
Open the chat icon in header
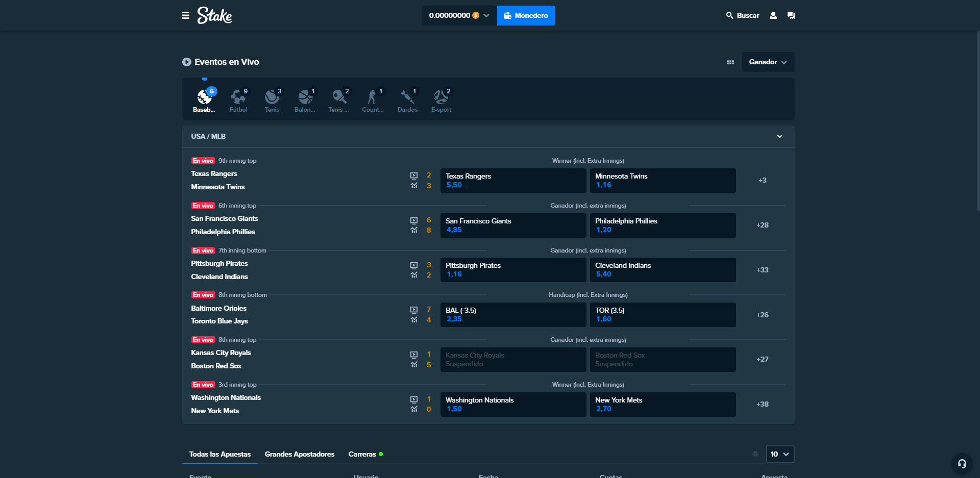coord(791,15)
